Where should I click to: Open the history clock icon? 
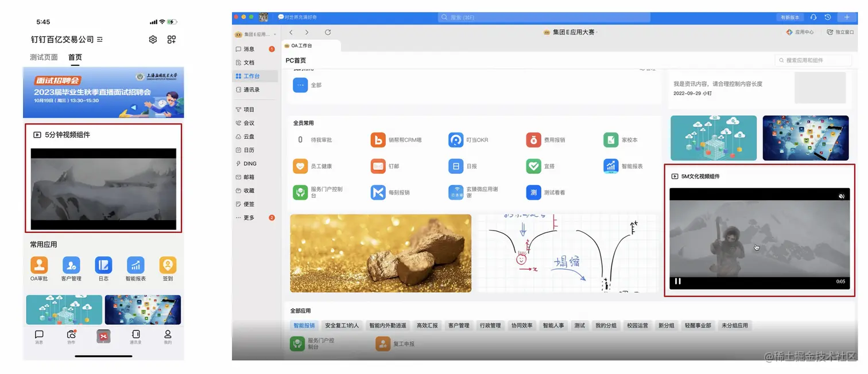point(828,18)
